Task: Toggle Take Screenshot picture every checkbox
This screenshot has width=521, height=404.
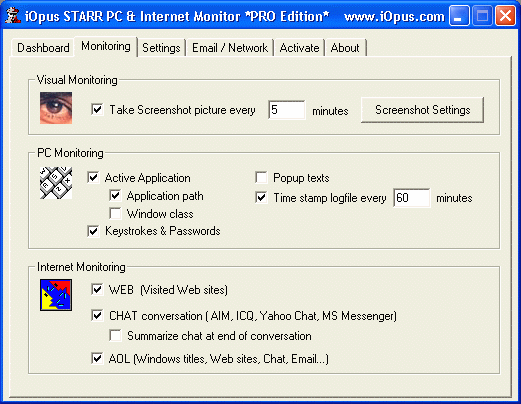Action: coord(97,109)
